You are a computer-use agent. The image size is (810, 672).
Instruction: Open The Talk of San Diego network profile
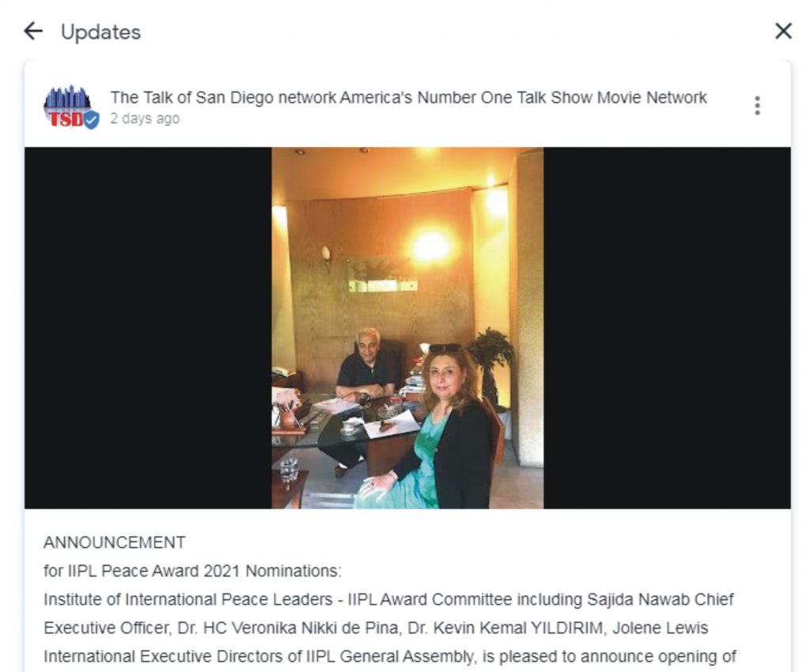point(408,97)
